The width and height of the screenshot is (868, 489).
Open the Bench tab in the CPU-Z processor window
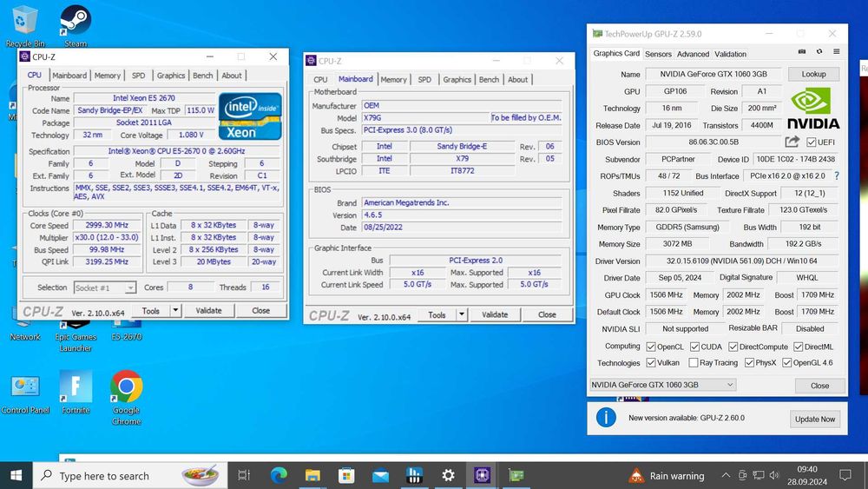[x=203, y=76]
